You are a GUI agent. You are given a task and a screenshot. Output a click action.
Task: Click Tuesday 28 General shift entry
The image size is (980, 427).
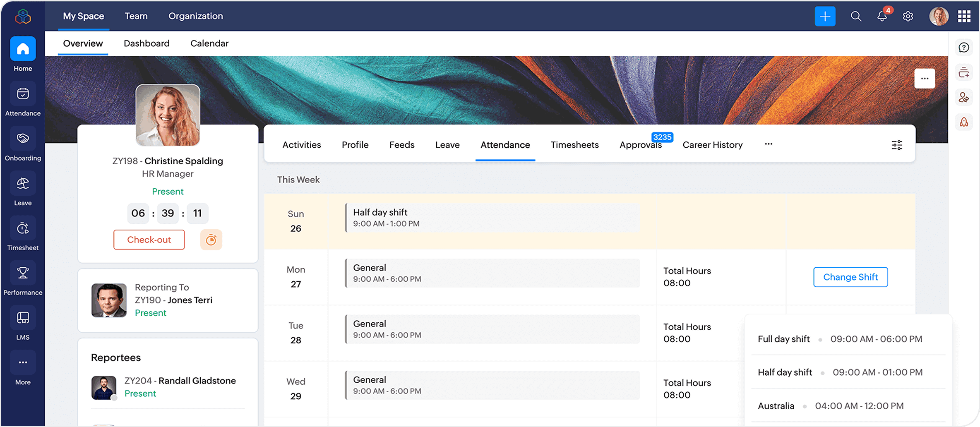point(492,329)
